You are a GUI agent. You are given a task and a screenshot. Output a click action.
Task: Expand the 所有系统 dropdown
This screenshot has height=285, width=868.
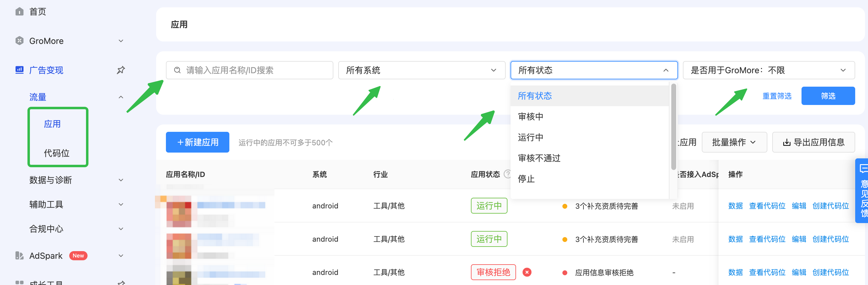(x=421, y=70)
